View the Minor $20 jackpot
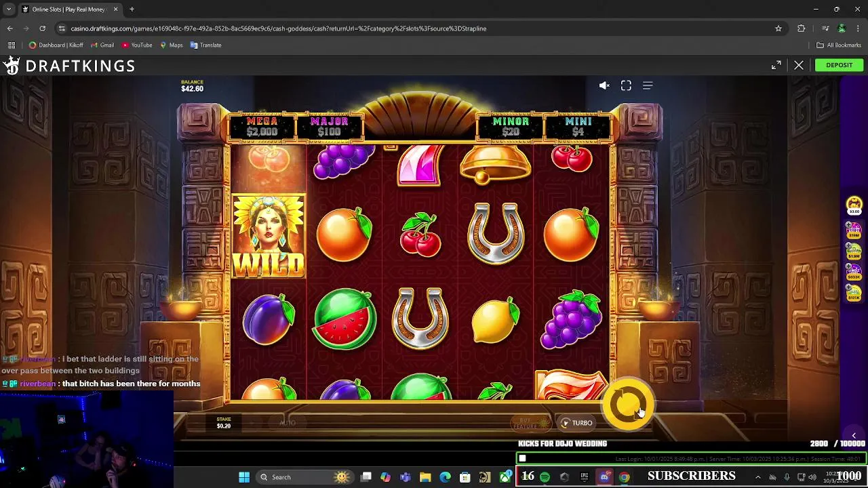 pos(511,127)
